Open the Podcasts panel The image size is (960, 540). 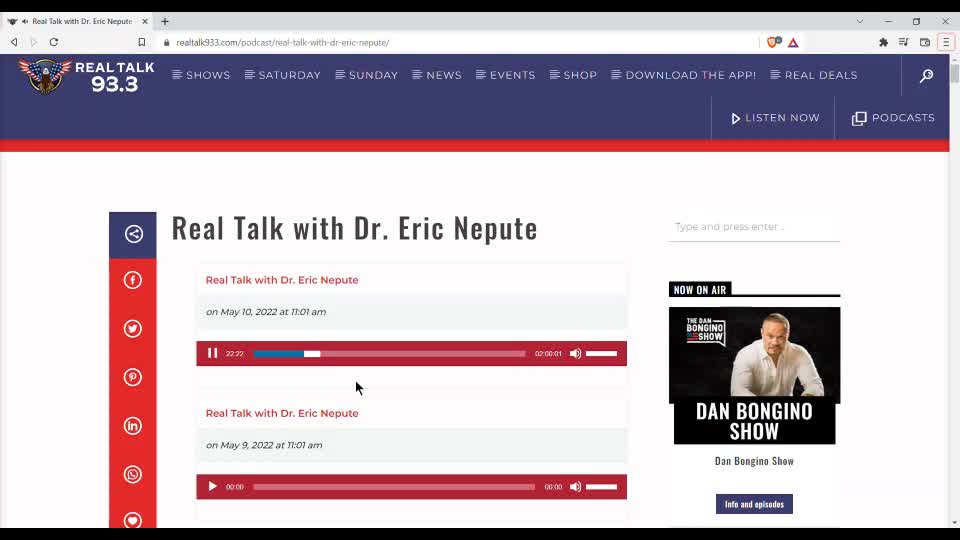(893, 118)
